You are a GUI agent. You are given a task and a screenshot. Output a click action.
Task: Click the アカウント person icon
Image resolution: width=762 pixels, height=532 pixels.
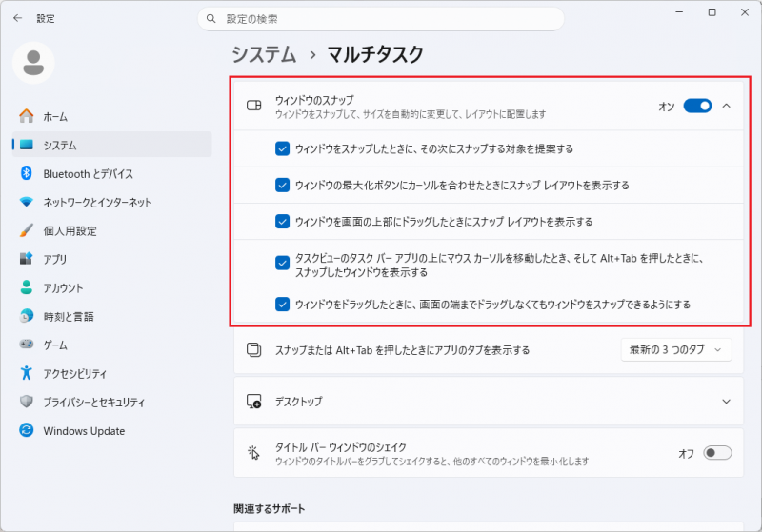click(x=27, y=287)
